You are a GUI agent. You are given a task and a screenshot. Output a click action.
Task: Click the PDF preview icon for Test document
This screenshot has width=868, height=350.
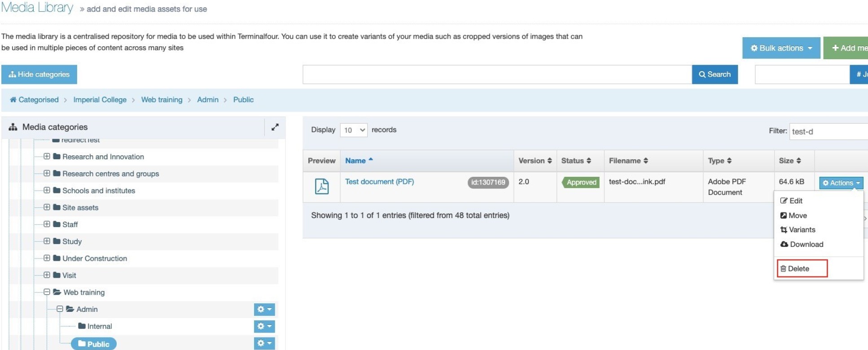[x=321, y=186]
